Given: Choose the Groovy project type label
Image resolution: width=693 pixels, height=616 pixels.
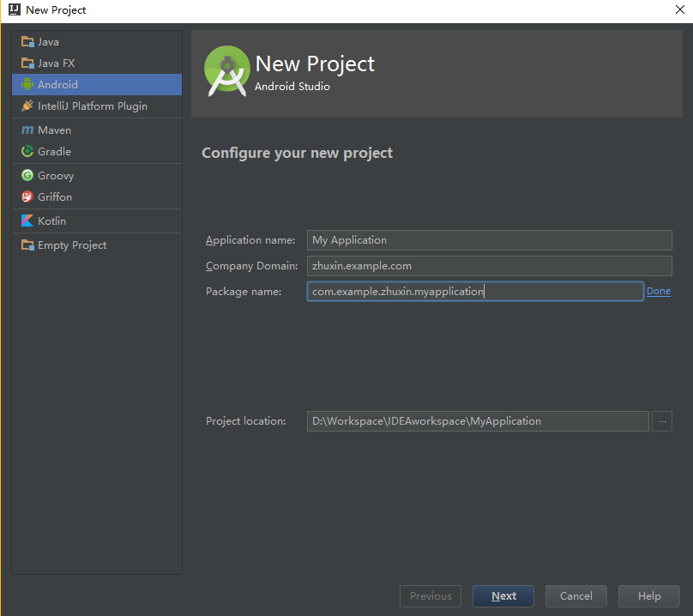Looking at the screenshot, I should coord(56,176).
